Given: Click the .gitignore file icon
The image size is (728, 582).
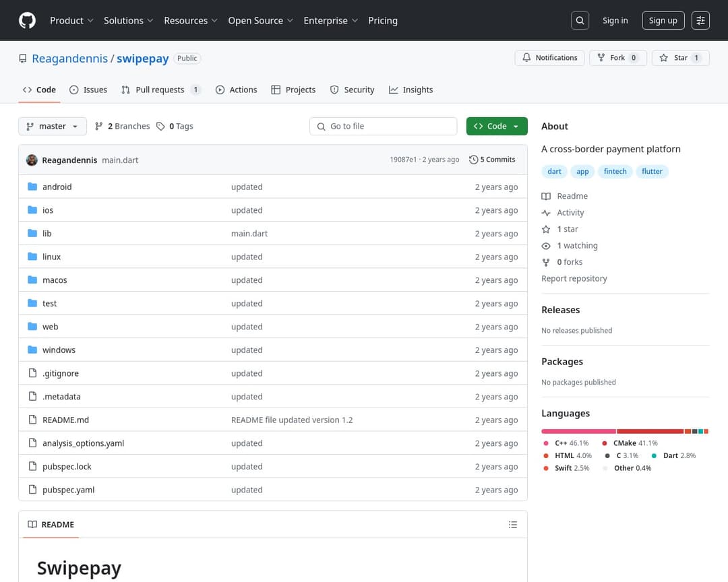Looking at the screenshot, I should (32, 373).
